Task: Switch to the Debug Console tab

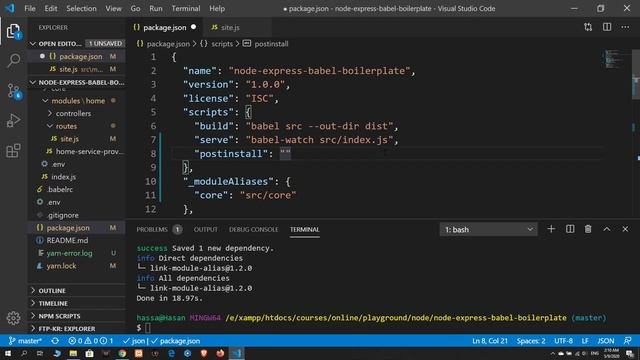Action: (x=253, y=229)
